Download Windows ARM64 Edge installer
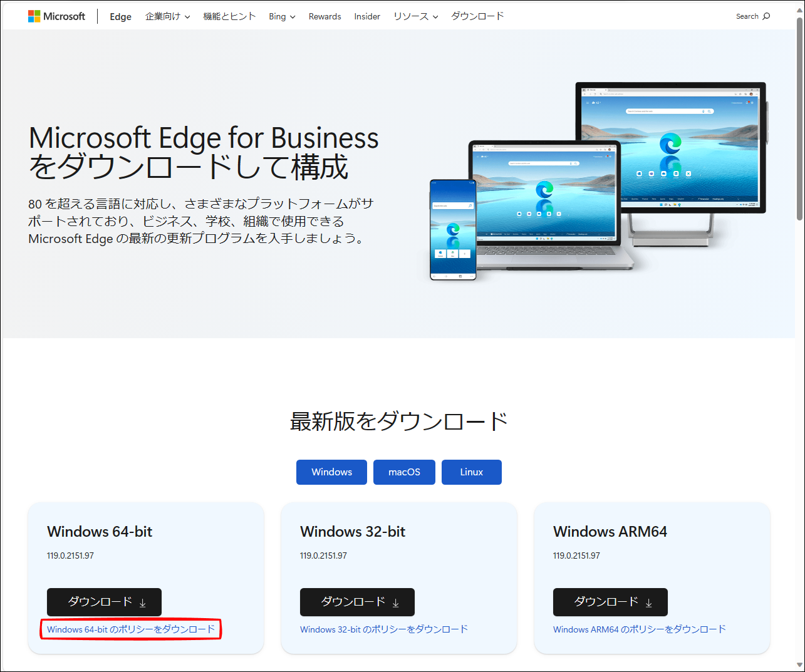 click(610, 602)
